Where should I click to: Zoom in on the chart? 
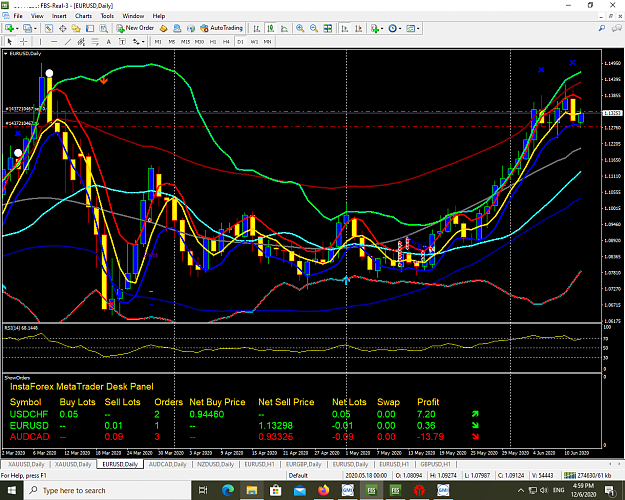pos(300,28)
